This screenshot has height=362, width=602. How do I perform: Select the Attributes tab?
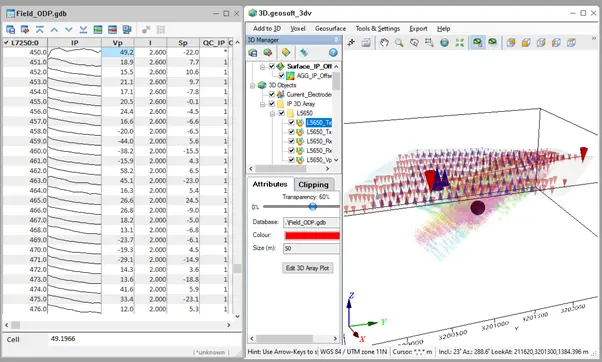[x=270, y=184]
